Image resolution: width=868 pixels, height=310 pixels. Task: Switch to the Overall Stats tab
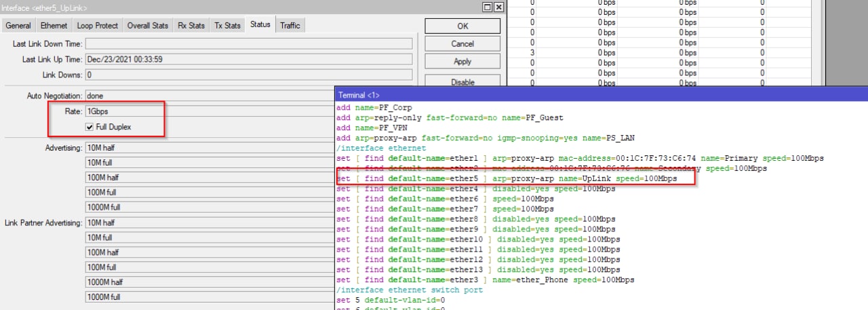coord(148,26)
